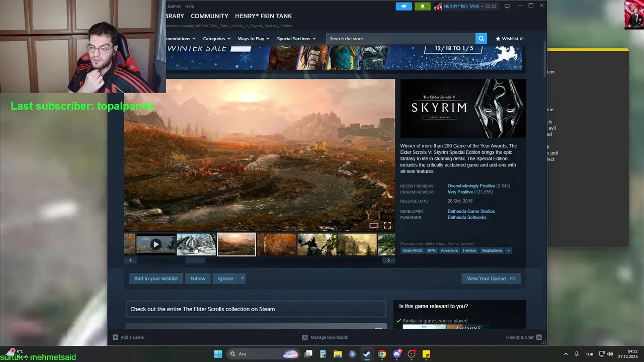Play the trailer video thumbnail
Viewport: 644px width, 362px height.
(x=155, y=245)
